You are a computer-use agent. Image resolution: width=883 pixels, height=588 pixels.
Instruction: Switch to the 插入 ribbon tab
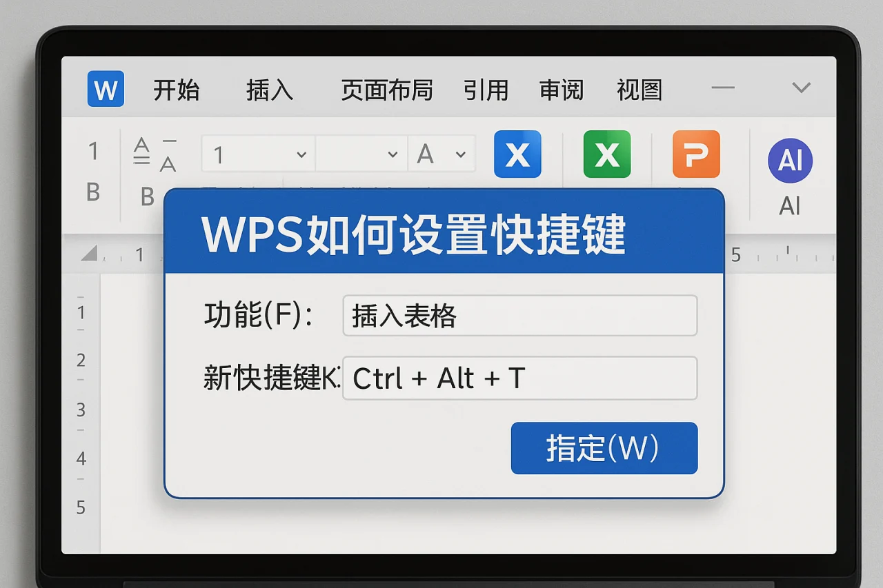tap(269, 90)
